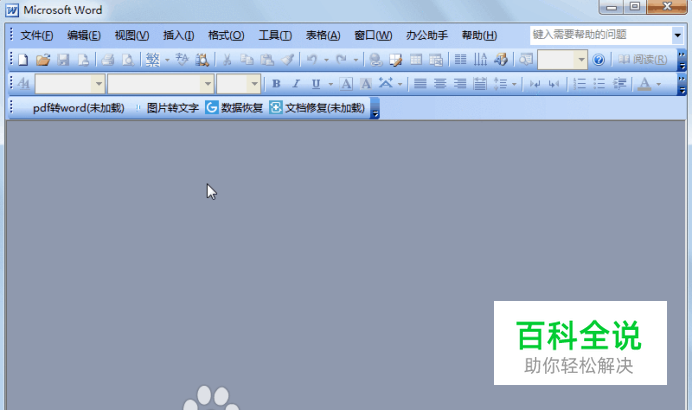Screen dimensions: 692x410
Task: Click the Bullets list icon
Action: point(599,83)
